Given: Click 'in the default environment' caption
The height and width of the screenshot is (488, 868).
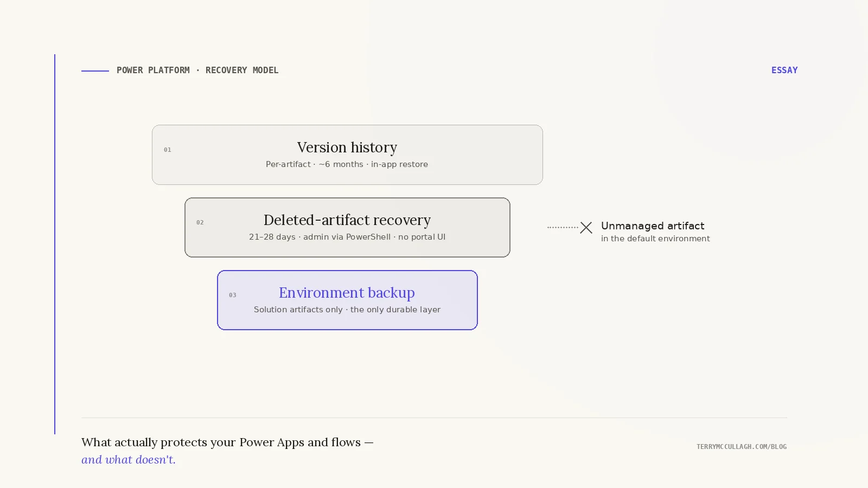Looking at the screenshot, I should [655, 239].
